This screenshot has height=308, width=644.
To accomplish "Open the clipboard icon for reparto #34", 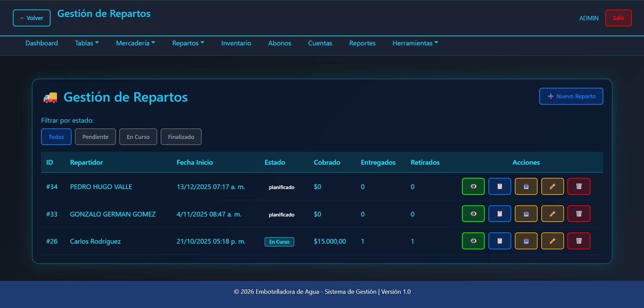I will [500, 186].
